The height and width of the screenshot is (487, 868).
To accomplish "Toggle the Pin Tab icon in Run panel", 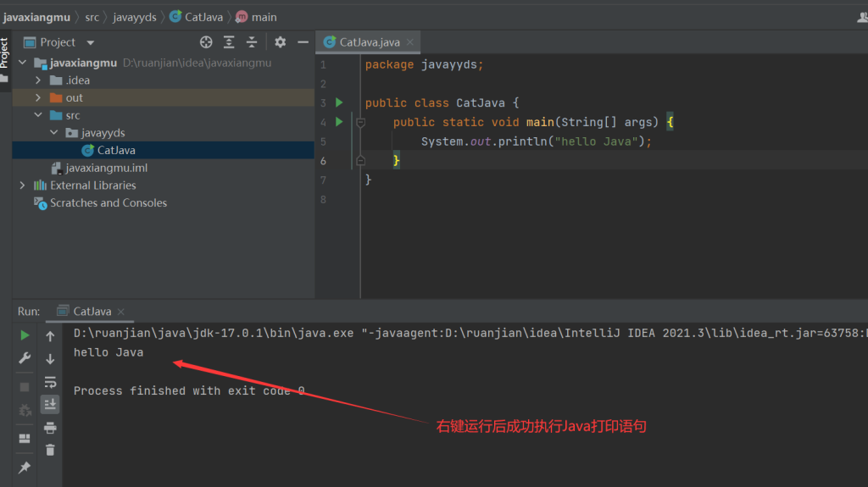I will click(25, 468).
